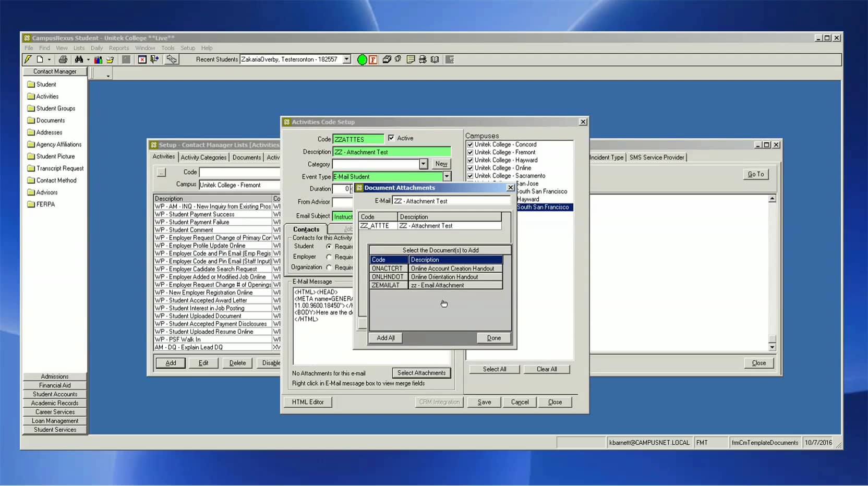Open the File menu
The width and height of the screenshot is (868, 486).
coord(29,48)
